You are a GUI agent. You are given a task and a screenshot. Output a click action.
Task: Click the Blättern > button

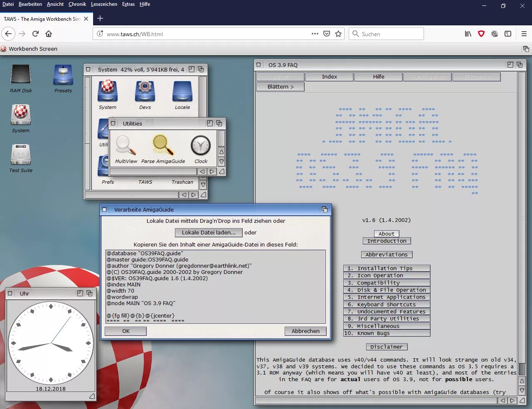[x=281, y=87]
